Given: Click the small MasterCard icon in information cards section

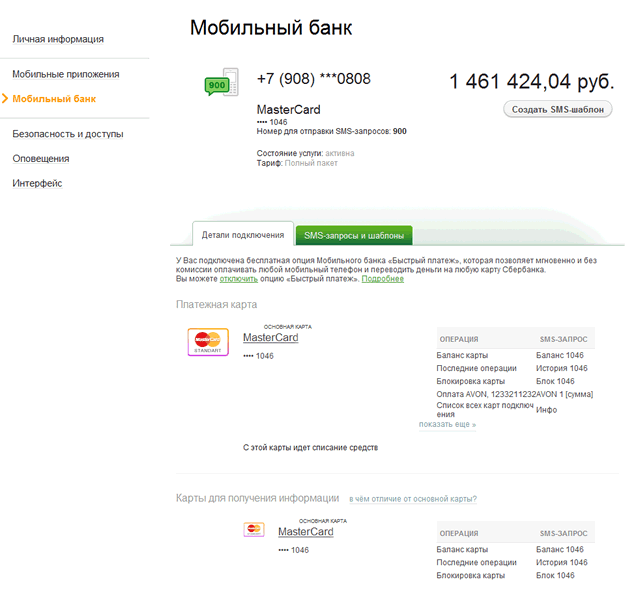Looking at the screenshot, I should click(254, 529).
